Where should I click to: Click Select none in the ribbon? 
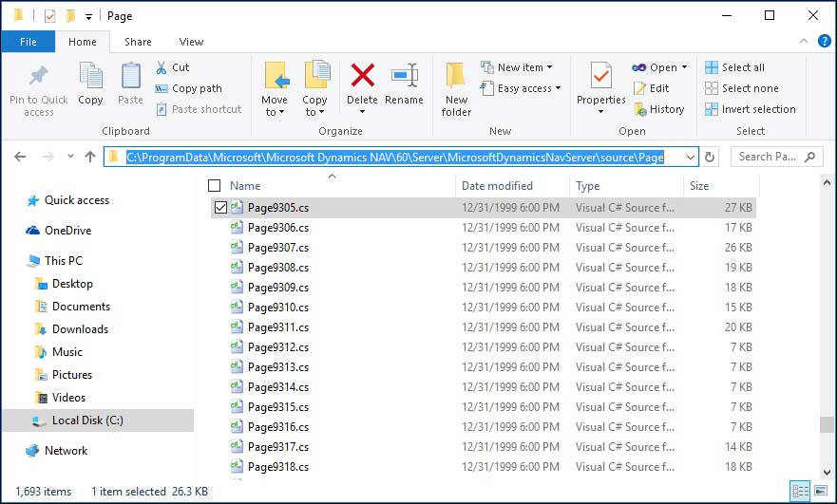741,88
